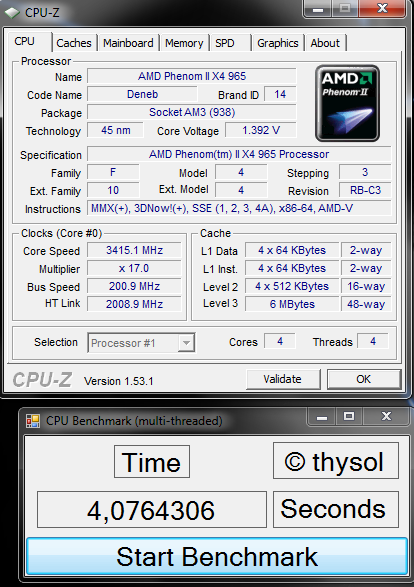414x587 pixels.
Task: Select the CPU tab
Action: point(29,41)
